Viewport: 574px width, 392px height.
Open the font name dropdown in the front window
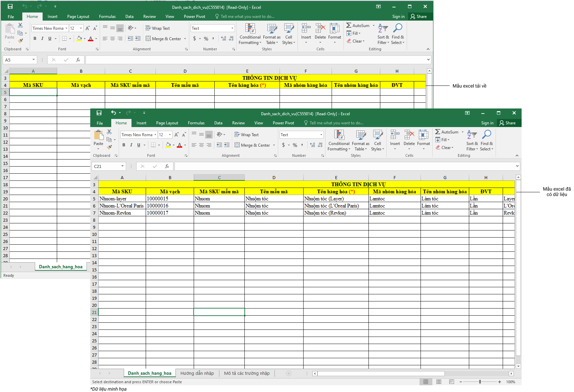tap(156, 135)
